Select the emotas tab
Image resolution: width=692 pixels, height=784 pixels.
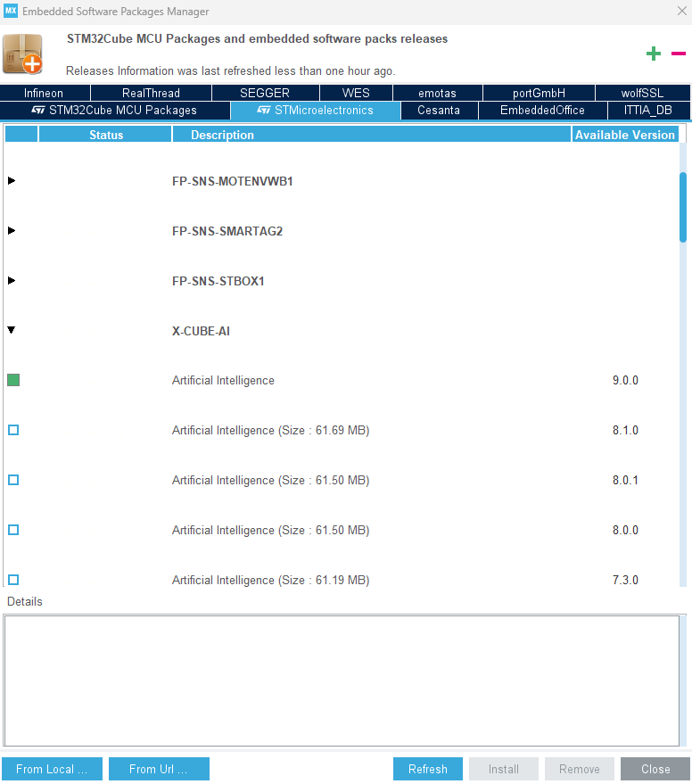tap(438, 93)
